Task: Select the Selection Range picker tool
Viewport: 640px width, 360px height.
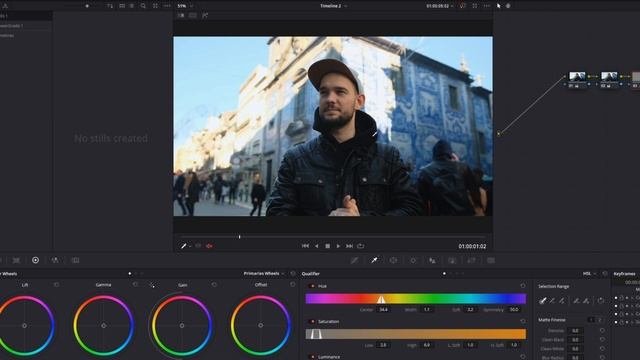Action: (542, 301)
